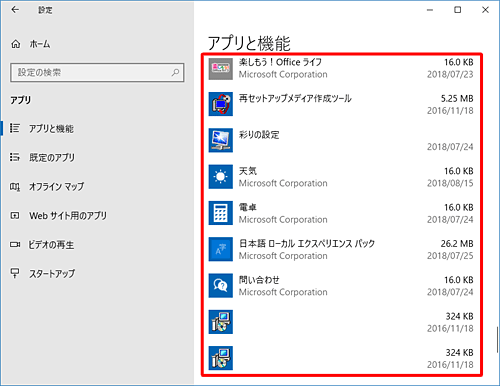Select 日本語 ローカル エクスペリエンス パック name

[307, 244]
